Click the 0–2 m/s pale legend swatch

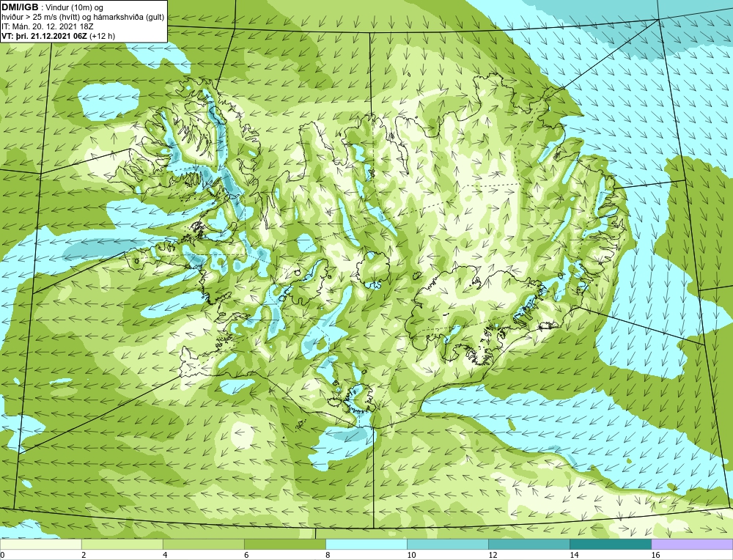[40, 544]
